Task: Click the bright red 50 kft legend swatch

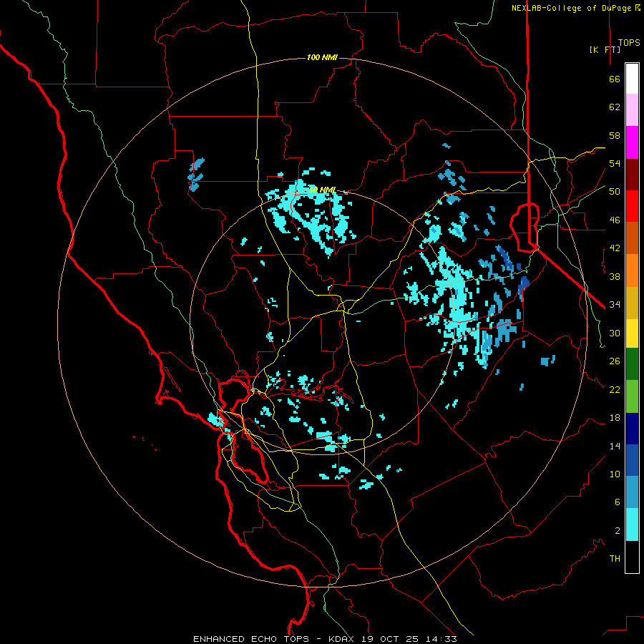Action: (632, 206)
